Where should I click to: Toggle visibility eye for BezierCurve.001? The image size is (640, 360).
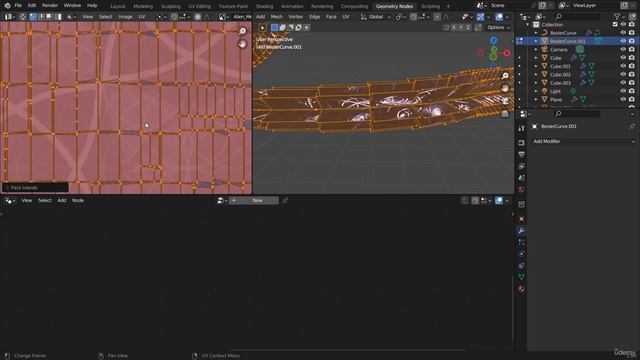click(x=623, y=41)
